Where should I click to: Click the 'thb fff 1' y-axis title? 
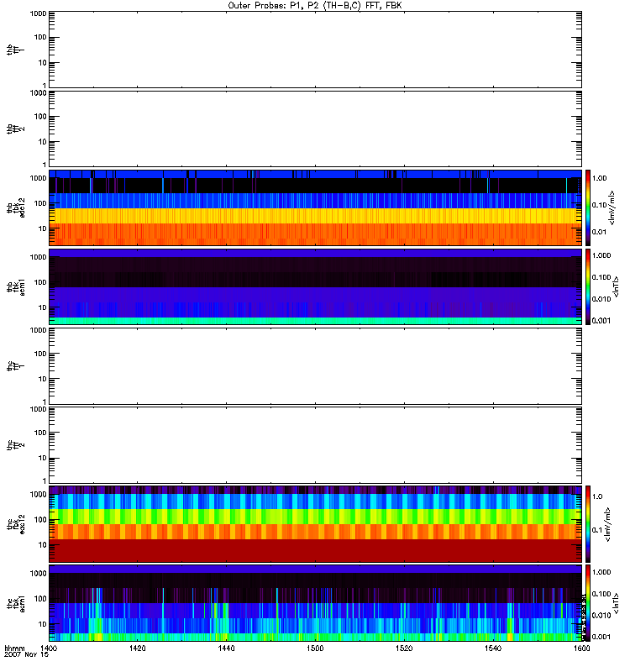coord(15,50)
